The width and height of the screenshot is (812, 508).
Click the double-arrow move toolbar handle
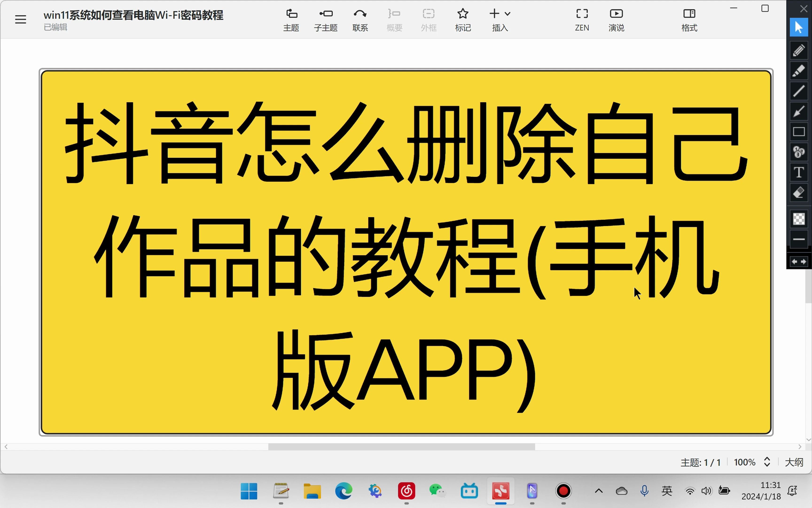(799, 261)
